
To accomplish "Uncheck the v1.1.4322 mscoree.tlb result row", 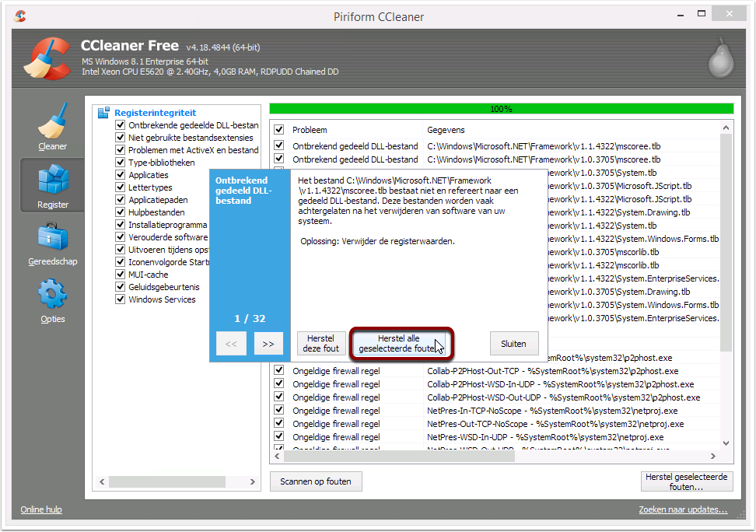I will coord(278,145).
